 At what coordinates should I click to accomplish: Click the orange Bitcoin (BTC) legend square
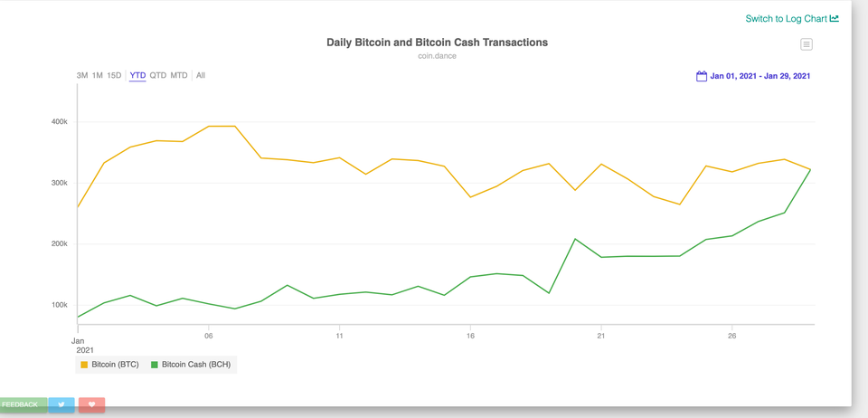(85, 365)
